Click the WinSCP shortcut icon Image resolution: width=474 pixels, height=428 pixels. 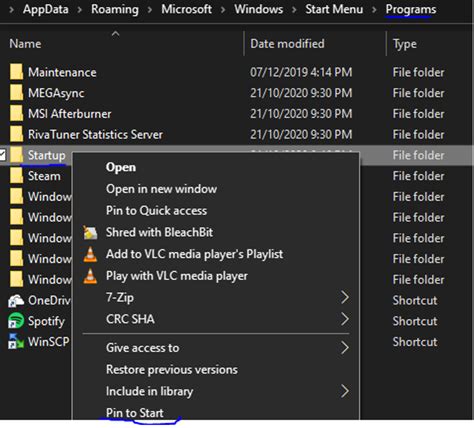click(x=16, y=341)
